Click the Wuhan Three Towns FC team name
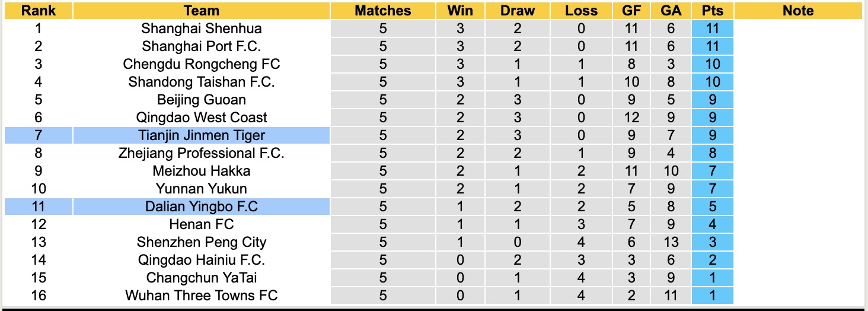The image size is (868, 311). tap(201, 296)
